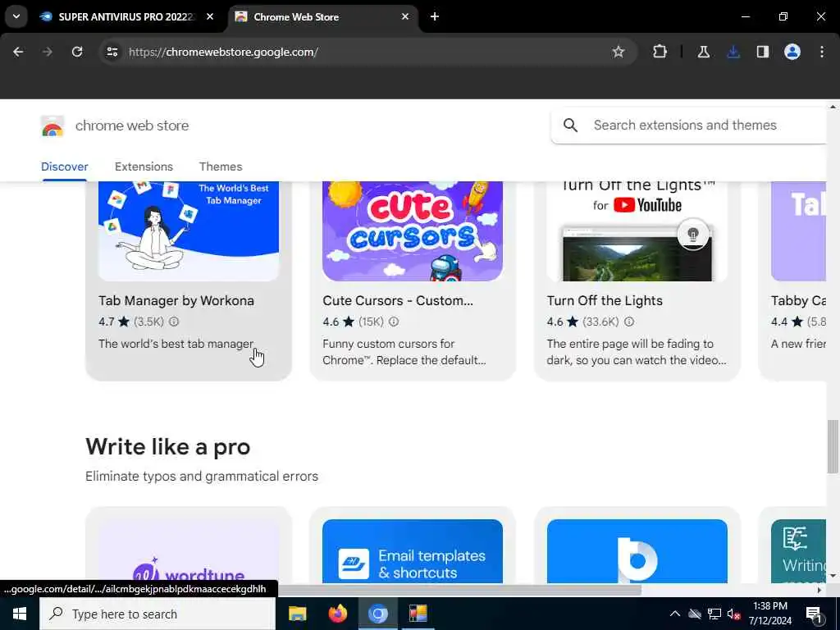The image size is (840, 630).
Task: Open the Chrome Labs flask icon
Action: (703, 52)
